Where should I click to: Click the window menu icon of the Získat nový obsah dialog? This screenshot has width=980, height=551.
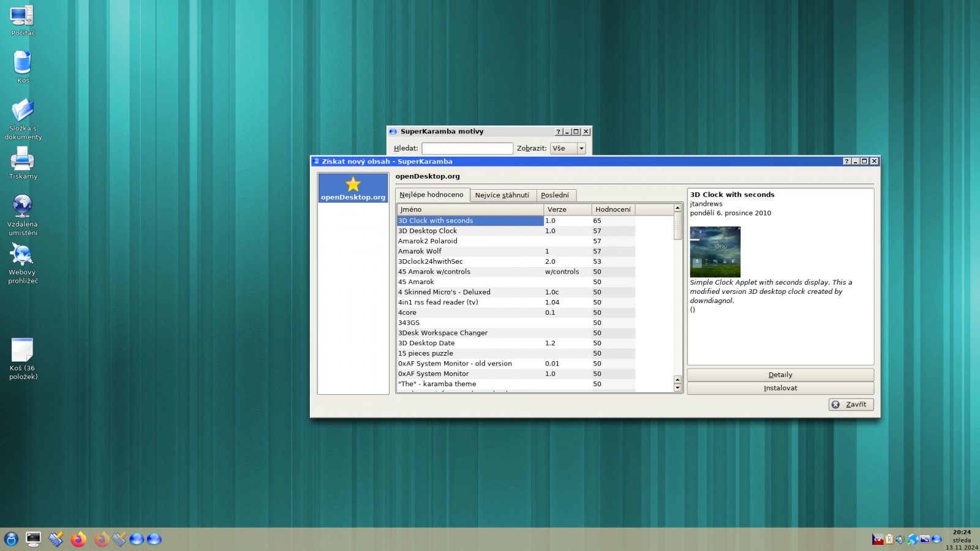coord(317,161)
